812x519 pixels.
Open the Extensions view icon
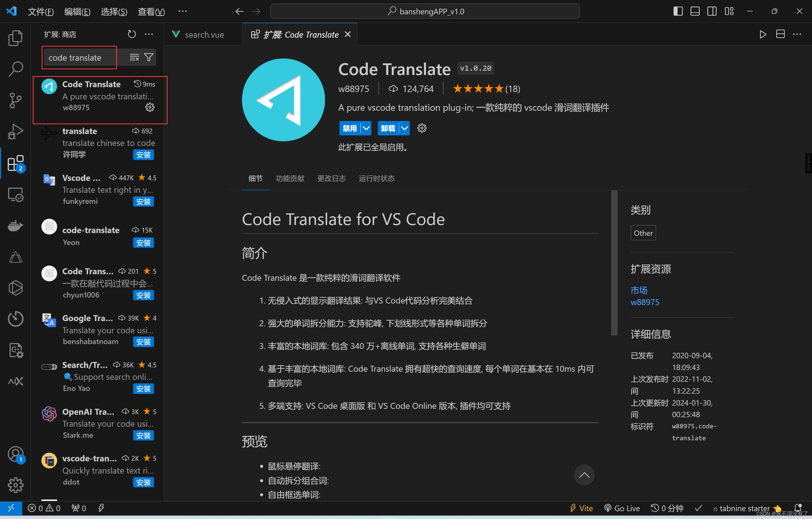15,163
